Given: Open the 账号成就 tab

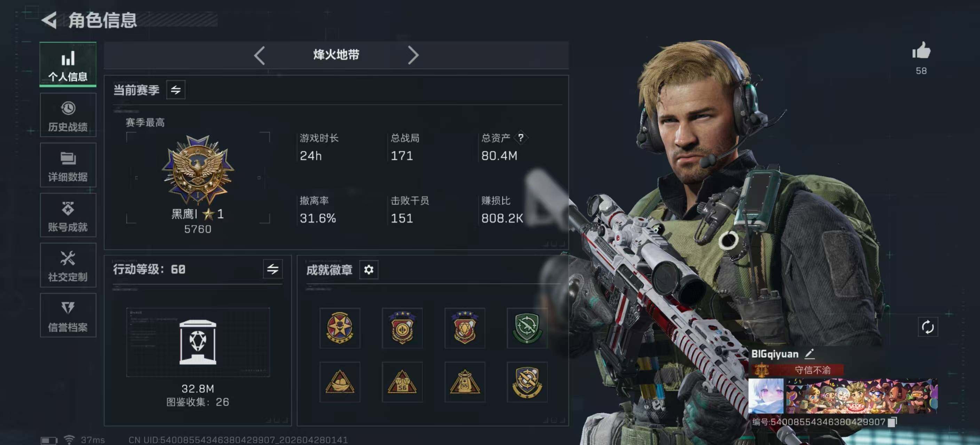Looking at the screenshot, I should pyautogui.click(x=68, y=215).
